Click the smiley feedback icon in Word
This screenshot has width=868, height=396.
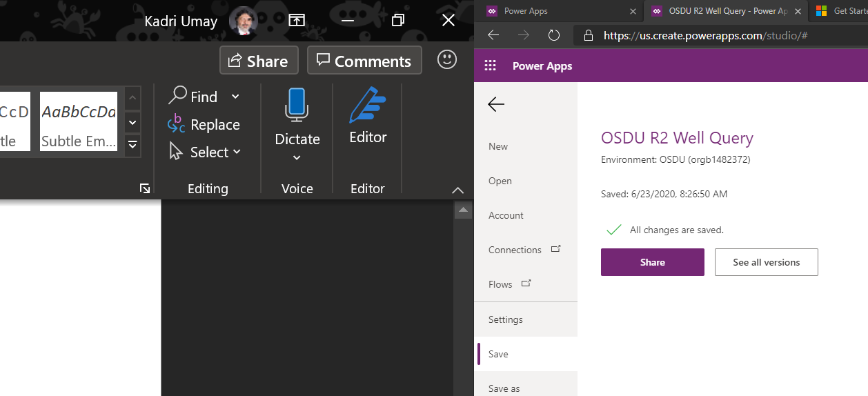pyautogui.click(x=447, y=60)
